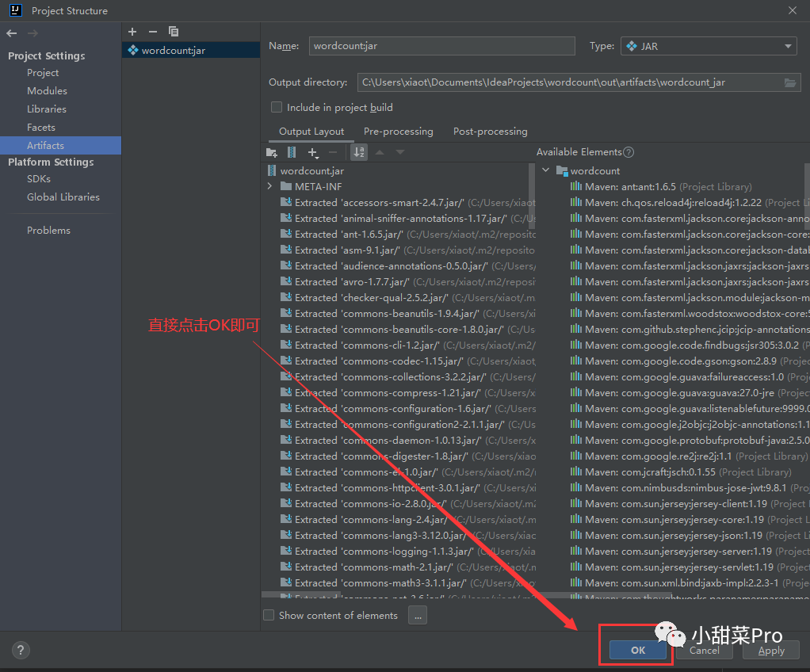
Task: Collapse the wordcount available elements node
Action: point(545,170)
